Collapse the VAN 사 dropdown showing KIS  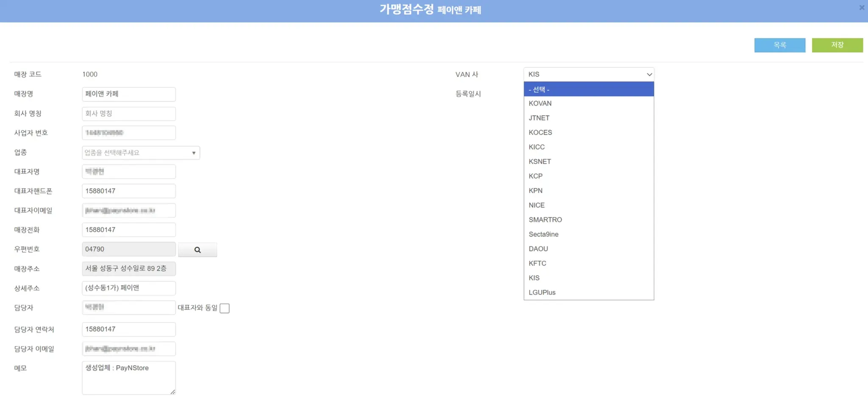pyautogui.click(x=589, y=74)
